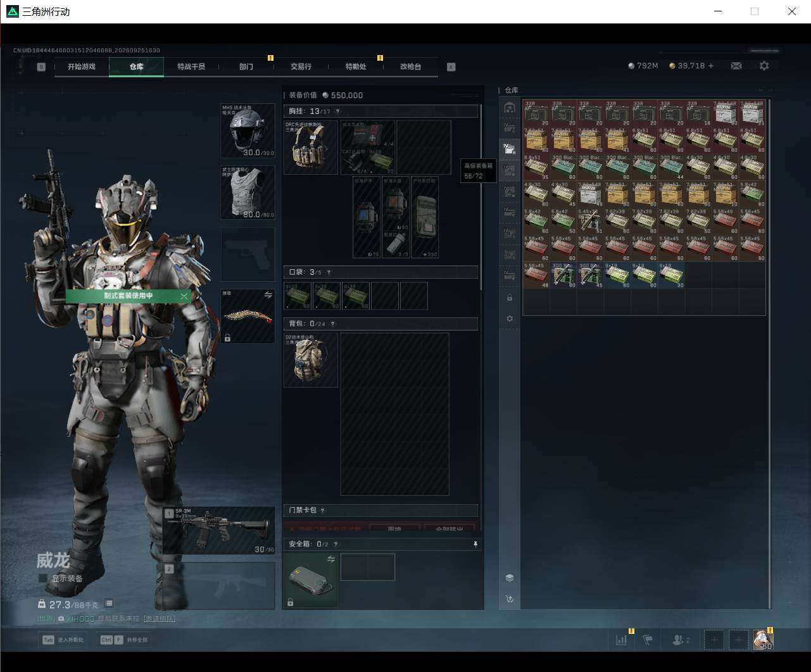This screenshot has width=811, height=672.
Task: Click the warehouse vertical scrollbar
Action: pyautogui.click(x=770, y=353)
